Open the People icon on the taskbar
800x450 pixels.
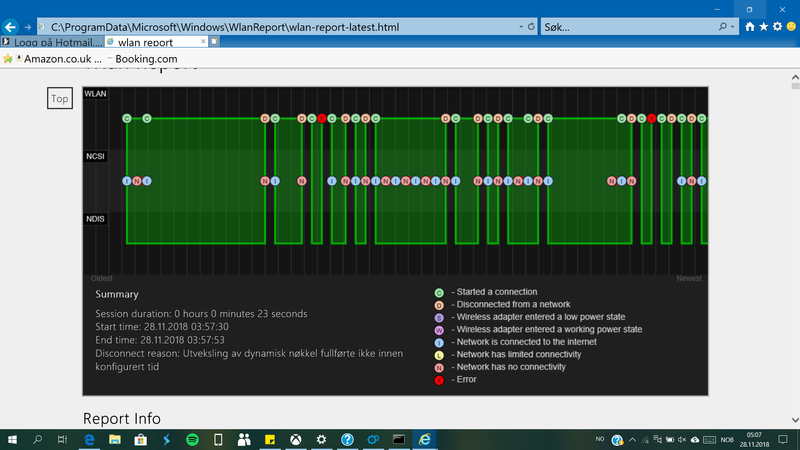point(244,439)
